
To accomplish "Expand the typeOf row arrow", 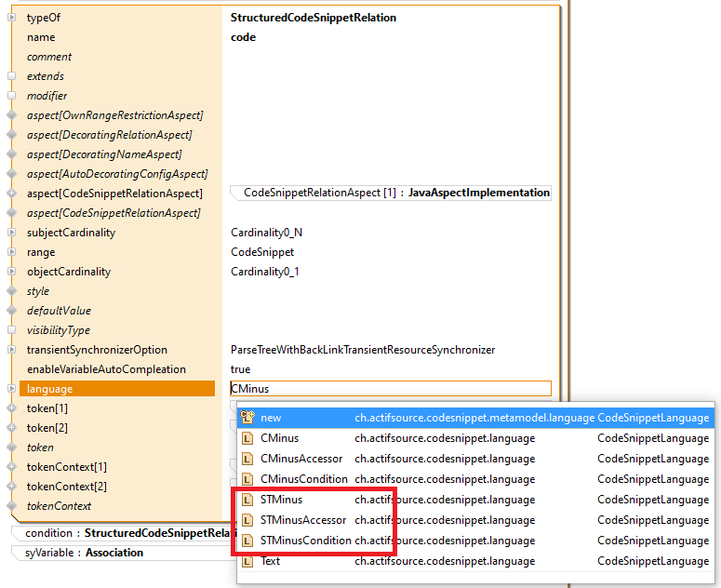I will coord(12,18).
